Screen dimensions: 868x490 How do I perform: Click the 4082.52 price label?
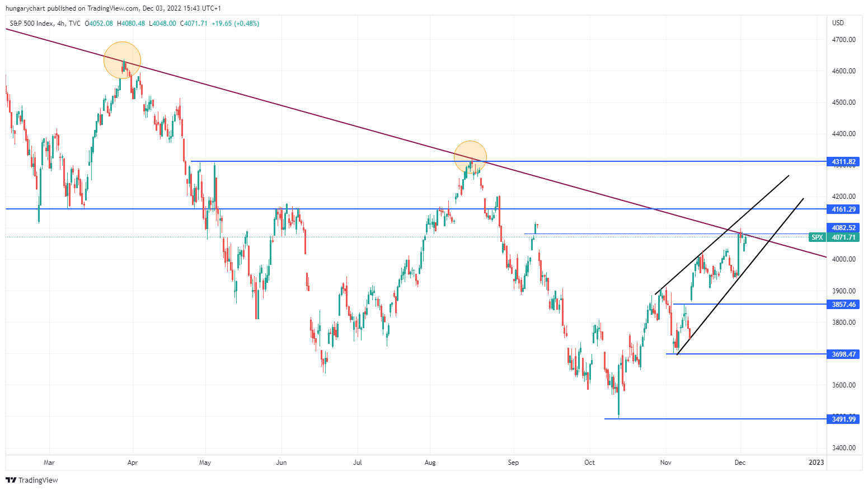[x=843, y=228]
